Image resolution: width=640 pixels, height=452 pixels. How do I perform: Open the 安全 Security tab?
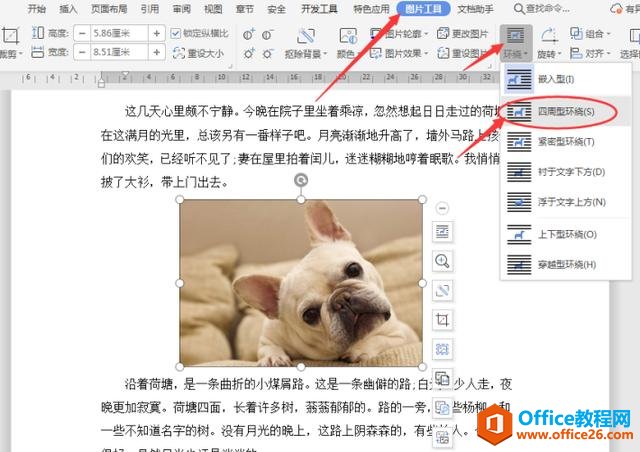point(276,9)
